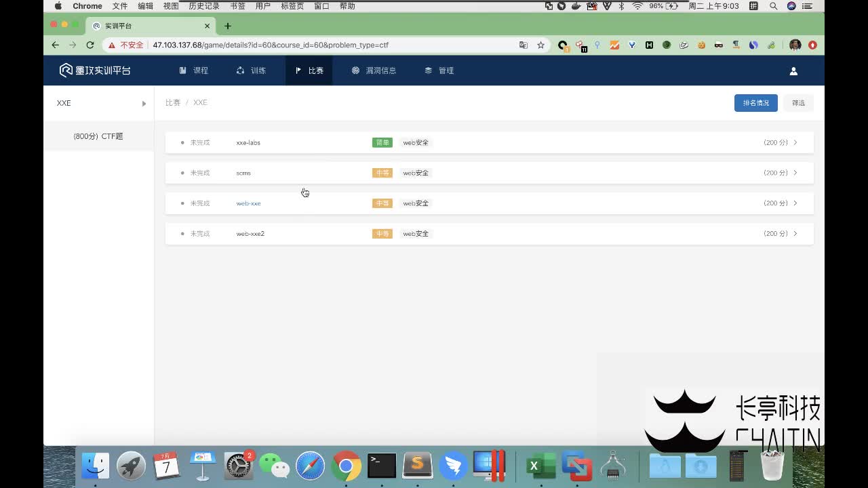The image size is (868, 488).
Task: Open web-xxe2 row chevron
Action: (795, 234)
